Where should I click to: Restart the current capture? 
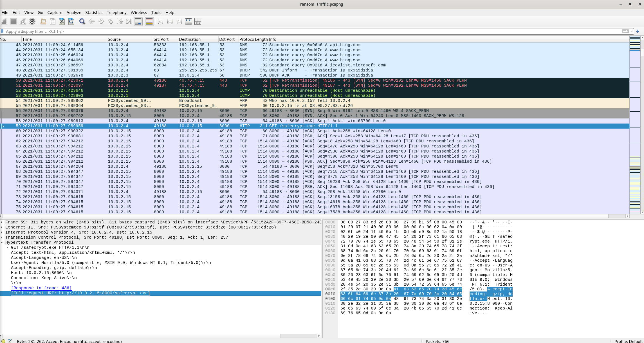pos(23,21)
